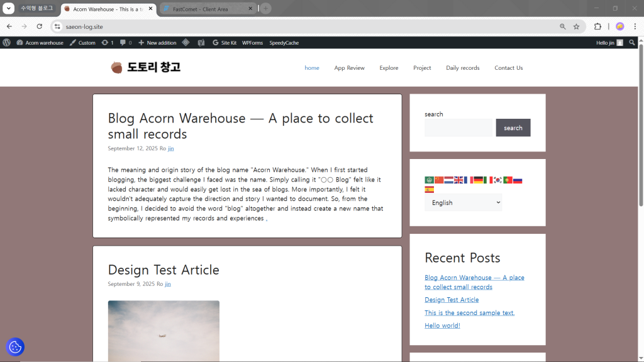Screen dimensions: 644x362
Task: Click the Hello world! recent post
Action: [x=442, y=326]
